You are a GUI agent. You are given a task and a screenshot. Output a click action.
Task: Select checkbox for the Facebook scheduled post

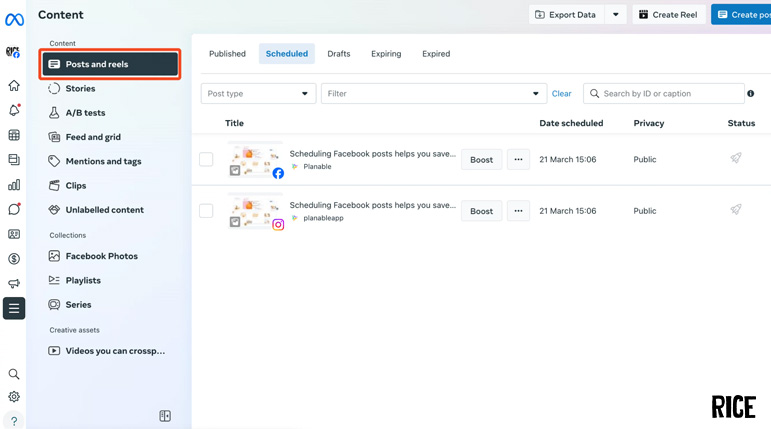[206, 159]
